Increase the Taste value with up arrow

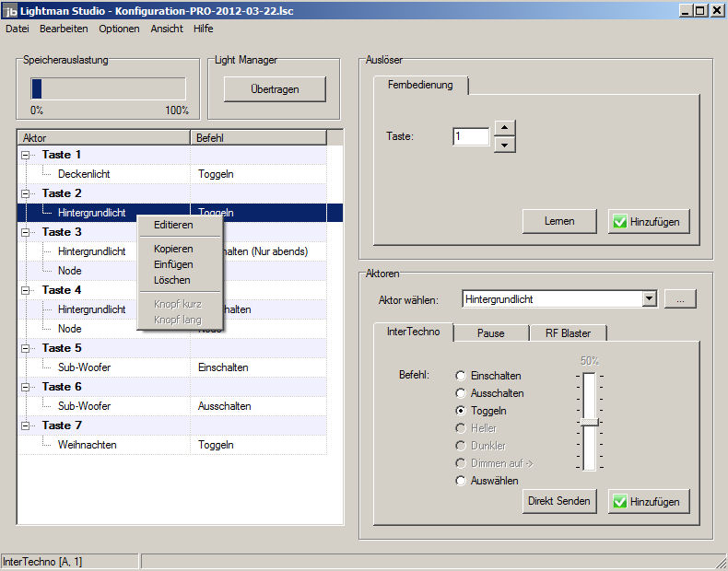[x=504, y=128]
